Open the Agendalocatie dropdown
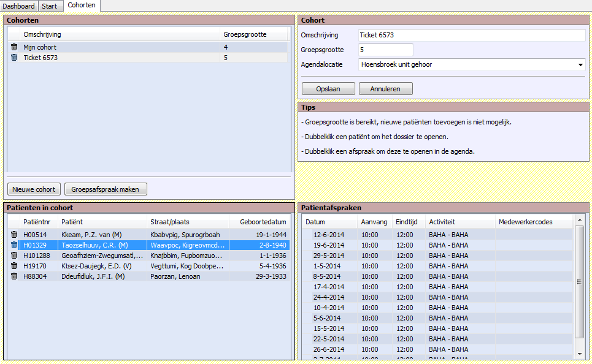The width and height of the screenshot is (592, 364). coord(580,64)
